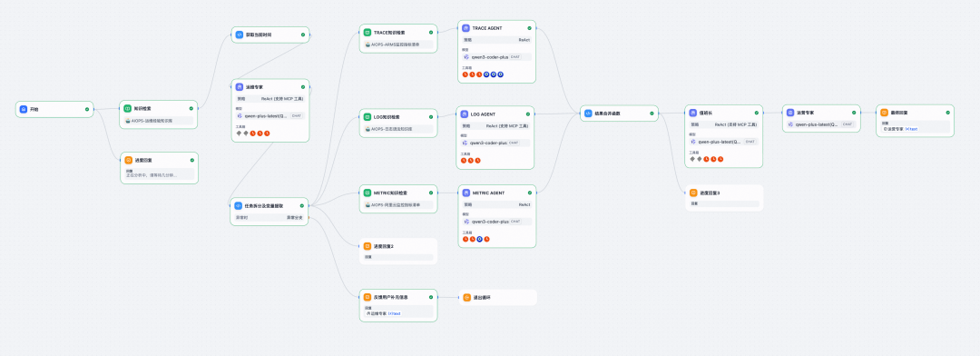Click the CHAT tag on TRACE AGENT

(515, 57)
